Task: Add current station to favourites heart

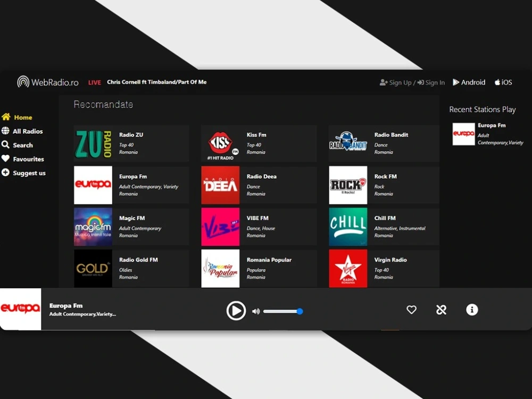Action: (412, 310)
